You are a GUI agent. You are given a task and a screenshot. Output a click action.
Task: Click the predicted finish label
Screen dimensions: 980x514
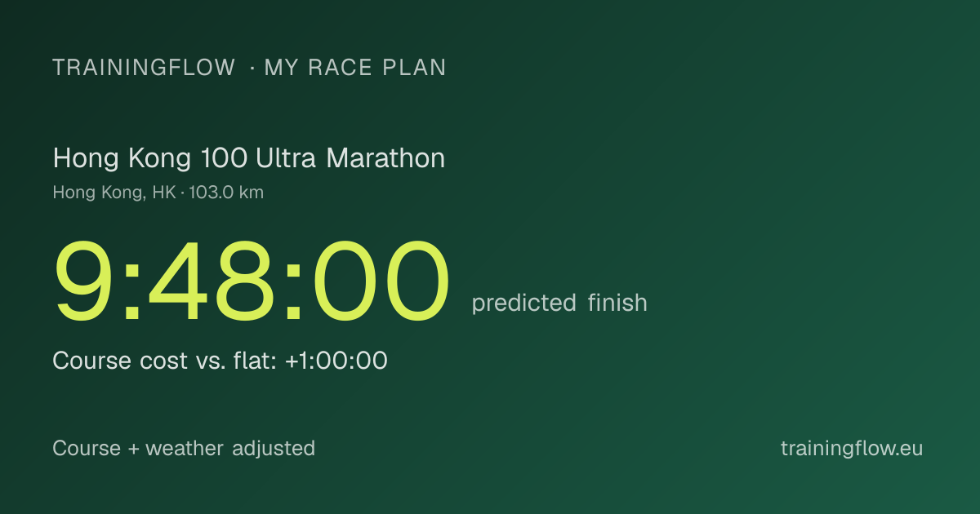[x=559, y=303]
